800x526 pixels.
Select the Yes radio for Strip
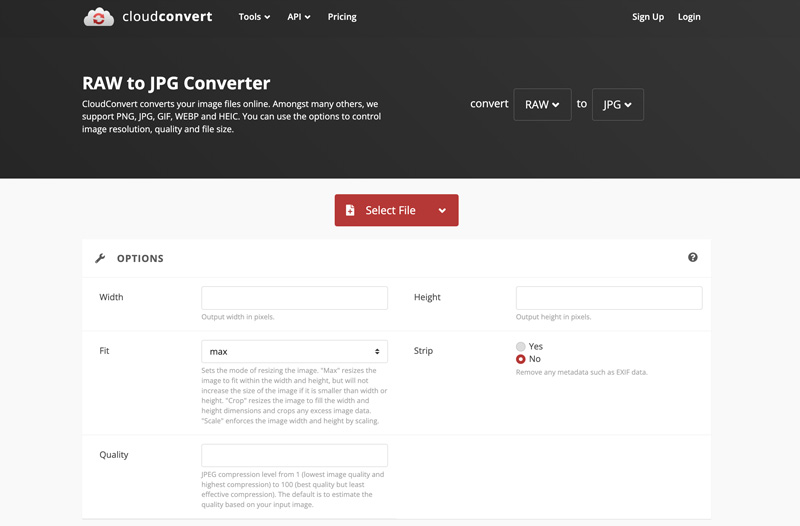[521, 346]
